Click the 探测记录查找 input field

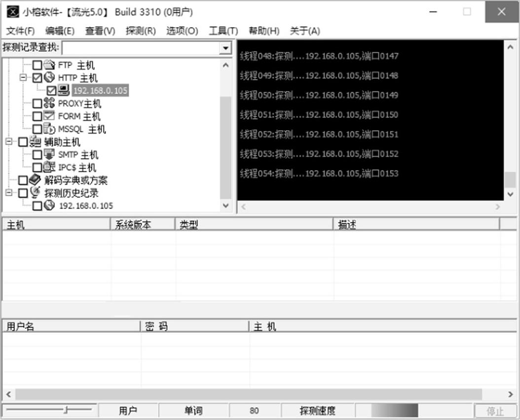[141, 48]
